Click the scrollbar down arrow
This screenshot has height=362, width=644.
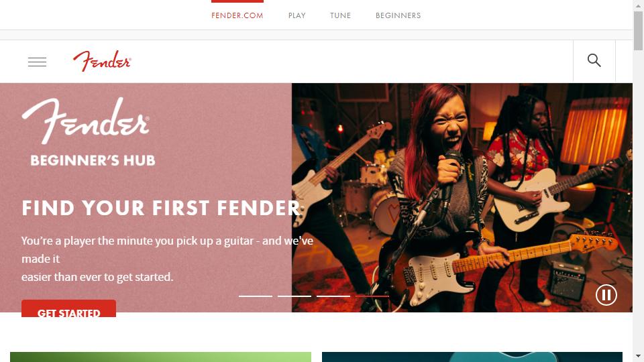[x=638, y=356]
